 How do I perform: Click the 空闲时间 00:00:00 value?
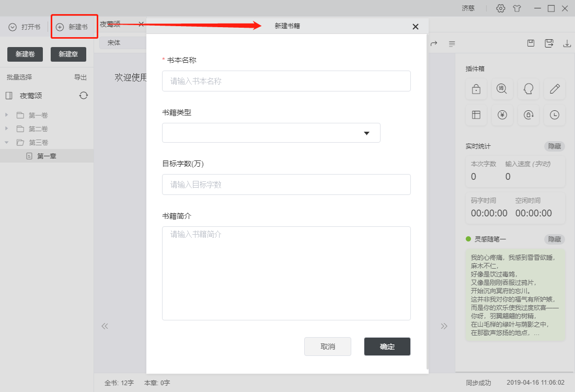(x=534, y=213)
